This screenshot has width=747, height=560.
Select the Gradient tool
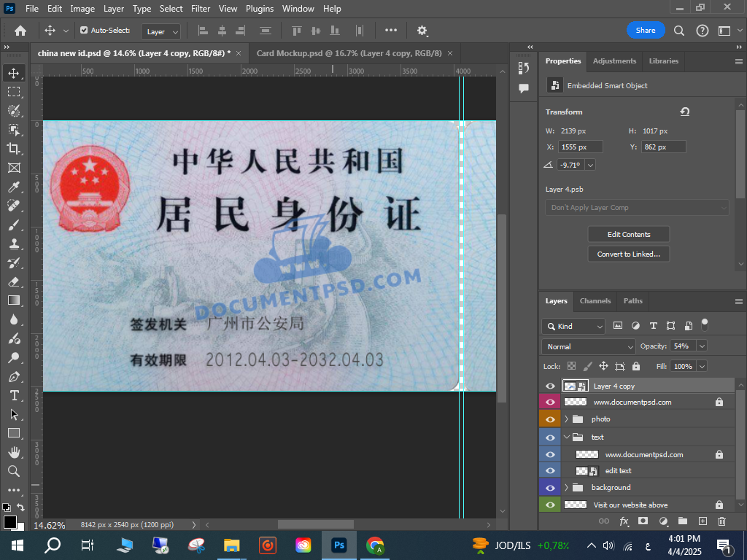tap(14, 300)
